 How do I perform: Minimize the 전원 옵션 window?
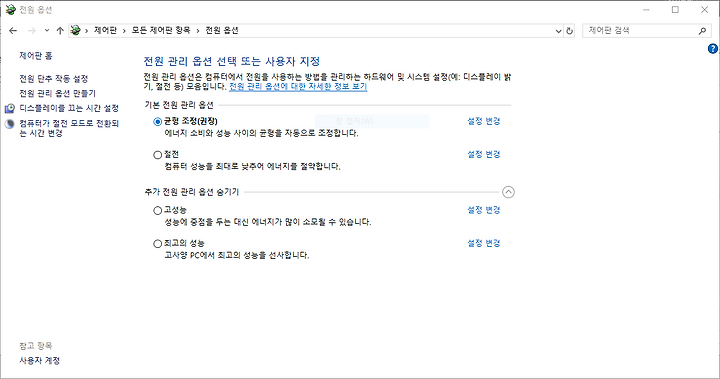(x=646, y=10)
